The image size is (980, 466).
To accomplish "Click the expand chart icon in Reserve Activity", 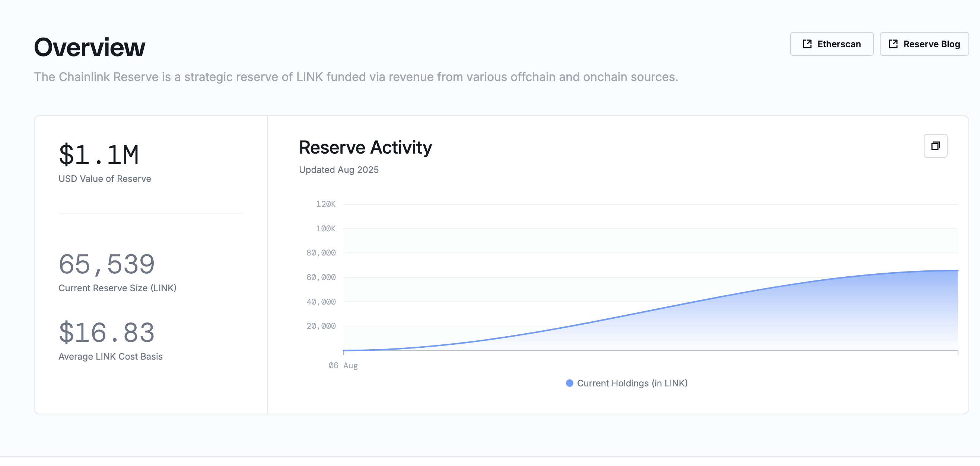I will click(x=935, y=146).
